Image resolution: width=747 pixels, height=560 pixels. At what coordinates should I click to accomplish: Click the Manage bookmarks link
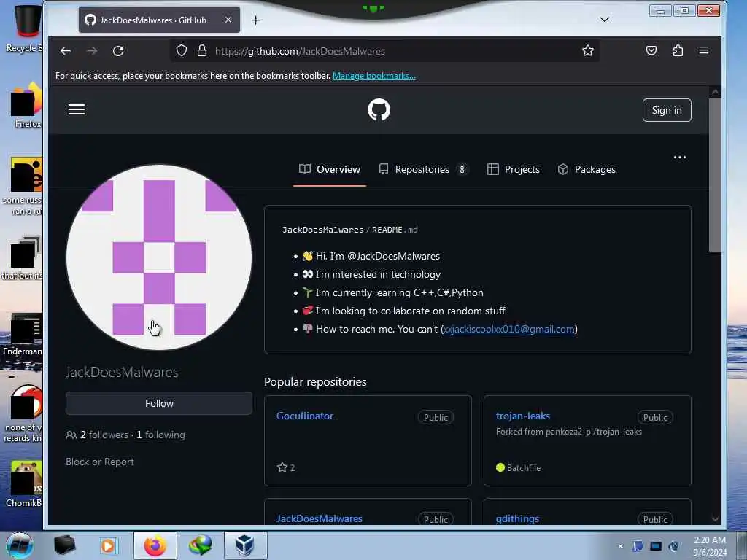pos(374,76)
